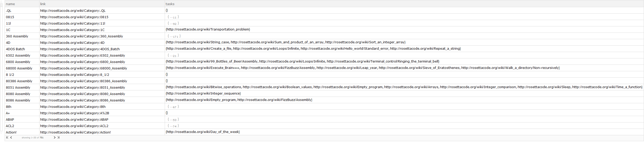Select the '6502 Assembly' name cell
Screen dimensions: 644x145
22,55
